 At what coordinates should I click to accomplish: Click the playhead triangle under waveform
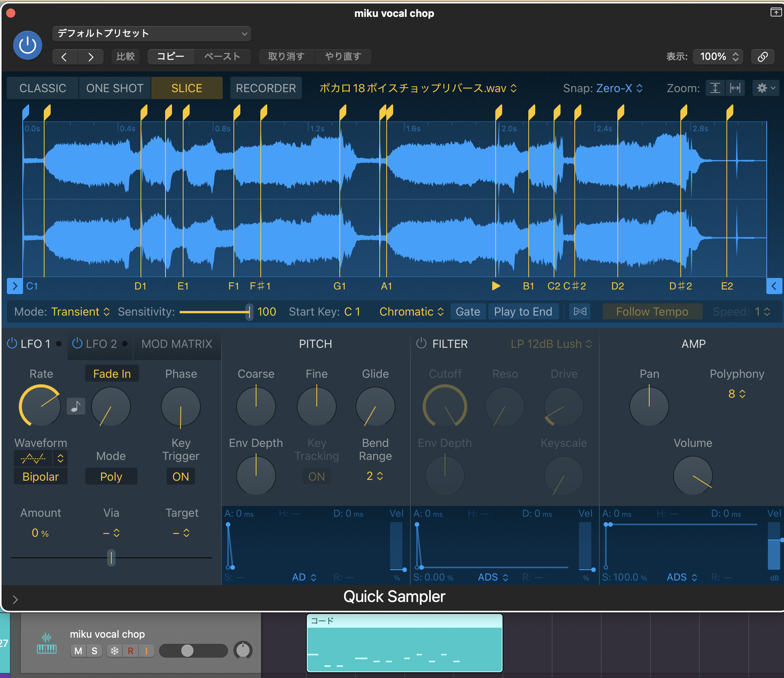click(496, 286)
